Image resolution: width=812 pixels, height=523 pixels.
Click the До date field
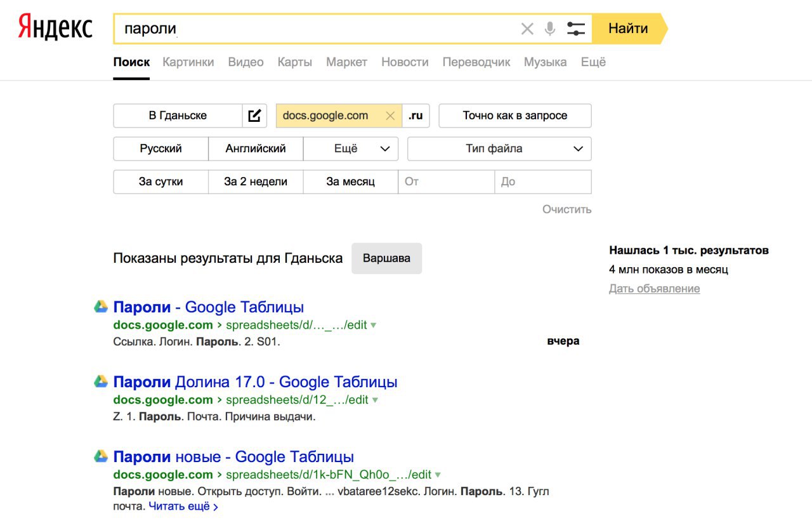click(x=543, y=182)
